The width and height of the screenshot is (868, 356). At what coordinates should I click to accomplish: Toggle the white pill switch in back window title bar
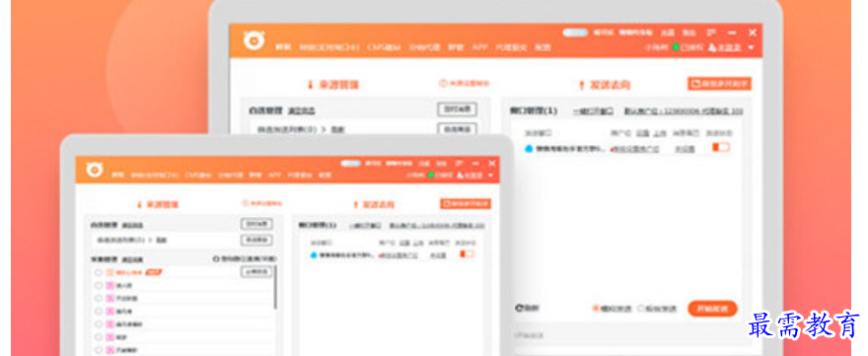[x=575, y=33]
